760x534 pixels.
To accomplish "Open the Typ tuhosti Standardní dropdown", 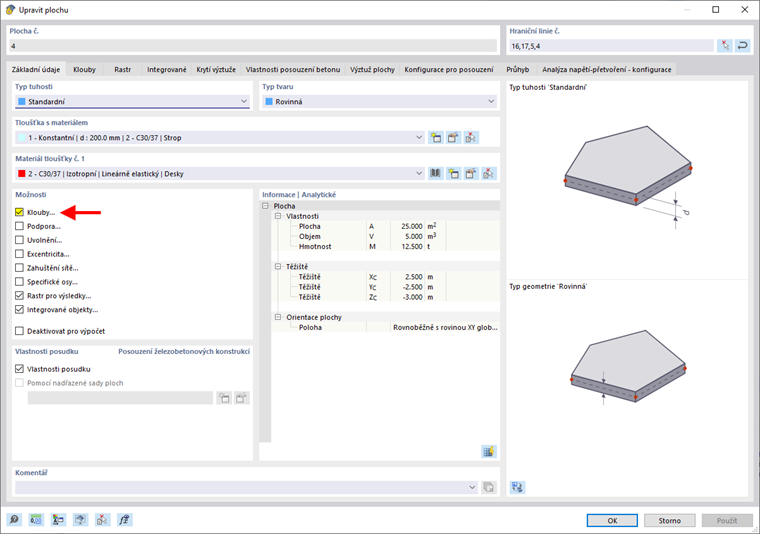I will click(132, 101).
